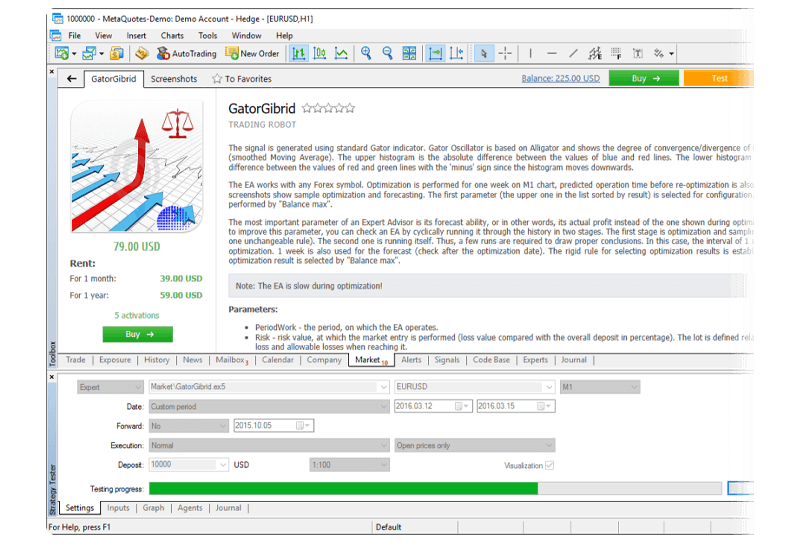Open the Window menu
Screen dimensions: 800x550
246,36
